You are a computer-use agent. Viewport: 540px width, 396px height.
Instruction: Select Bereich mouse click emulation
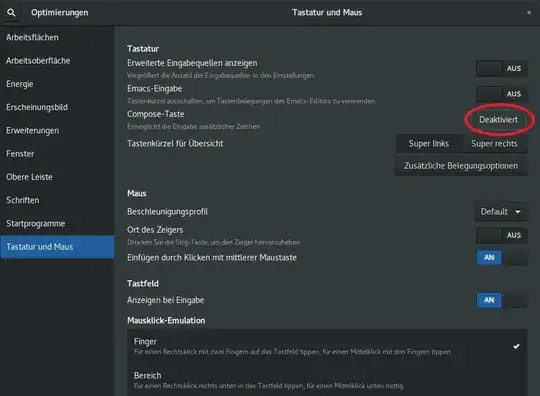[x=327, y=380]
